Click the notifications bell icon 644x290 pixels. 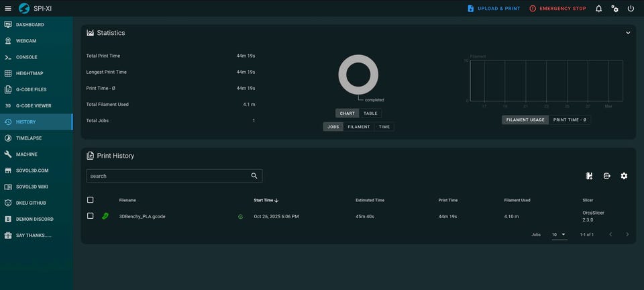[x=598, y=9]
